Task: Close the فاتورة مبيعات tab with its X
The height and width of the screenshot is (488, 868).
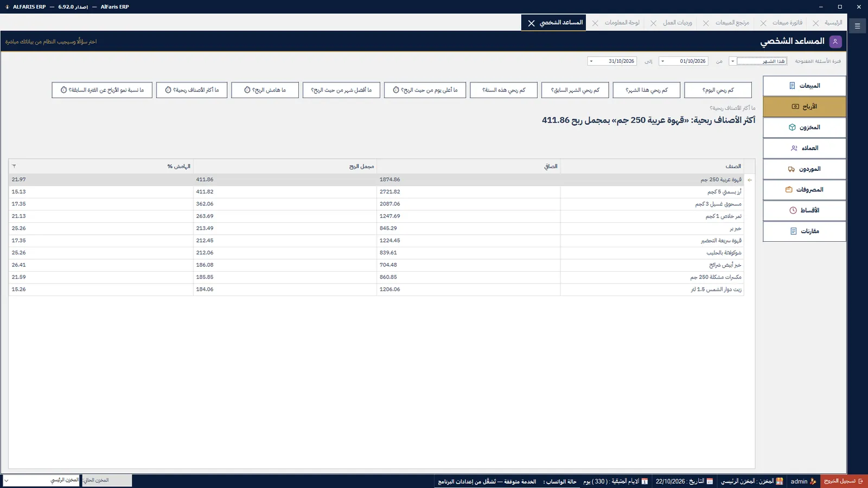Action: (763, 23)
